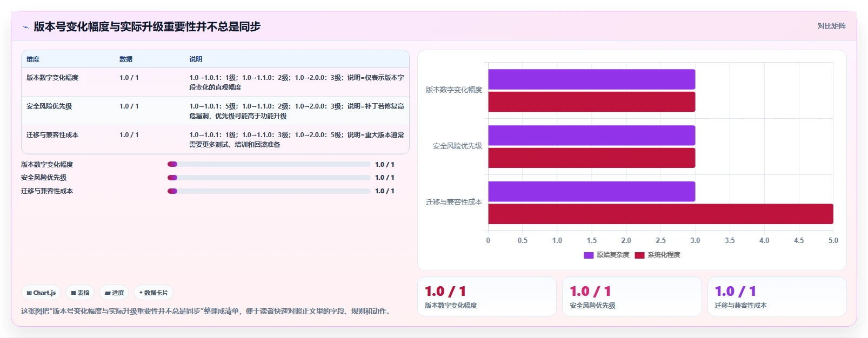Image resolution: width=868 pixels, height=338 pixels.
Task: Click the card title 版本号变化幅度与实际升级重要性并不总是同步
Action: pos(147,26)
